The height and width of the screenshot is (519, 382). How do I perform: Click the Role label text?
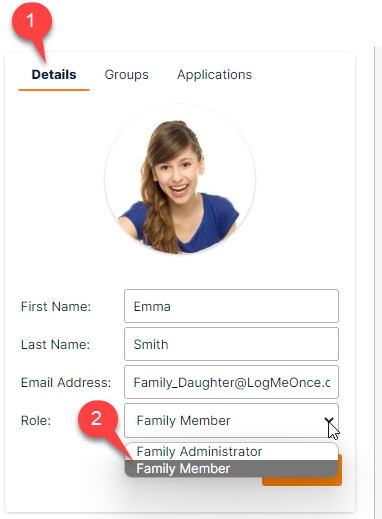click(x=36, y=420)
